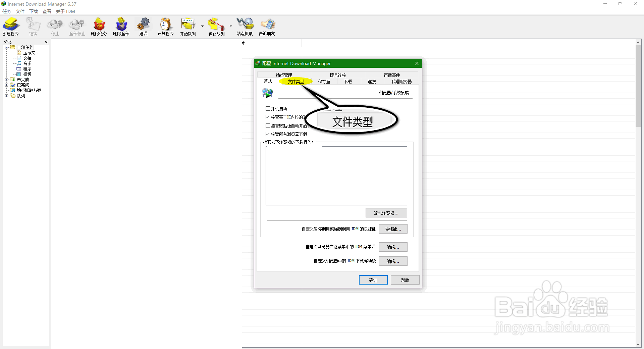
Task: Open the 停止队列 dropdown arrow
Action: tap(231, 26)
